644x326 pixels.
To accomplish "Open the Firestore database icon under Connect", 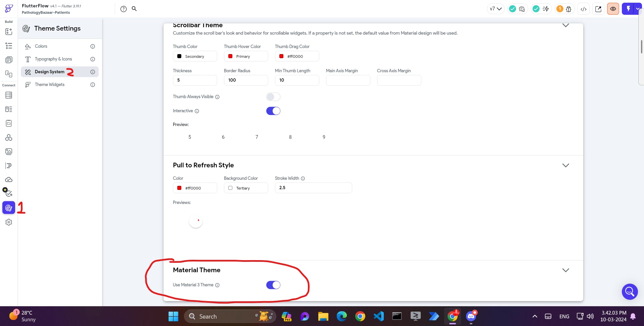I will pos(9,95).
